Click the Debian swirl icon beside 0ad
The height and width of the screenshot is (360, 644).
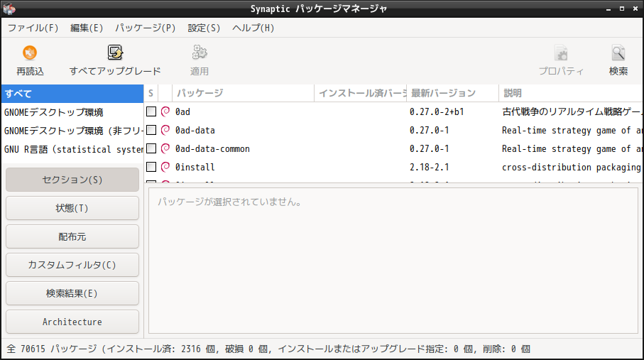165,111
